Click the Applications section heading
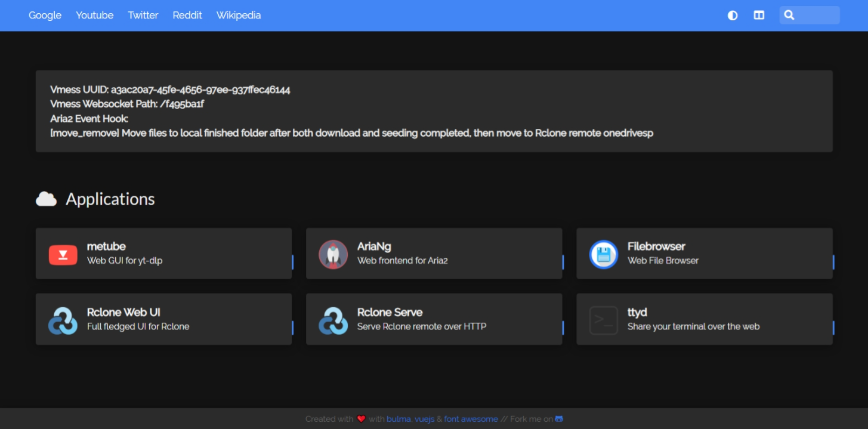This screenshot has height=429, width=868. tap(110, 199)
